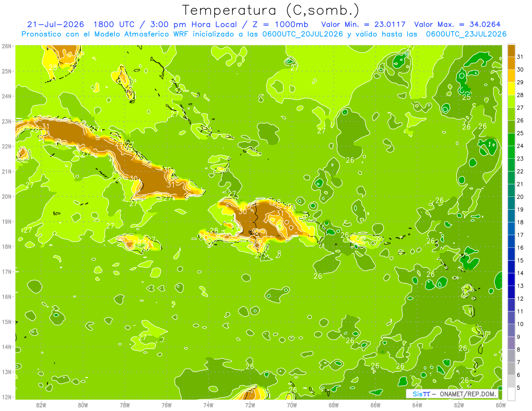Click the "20N" latitude label
This screenshot has height=411, width=532.
pyautogui.click(x=7, y=196)
